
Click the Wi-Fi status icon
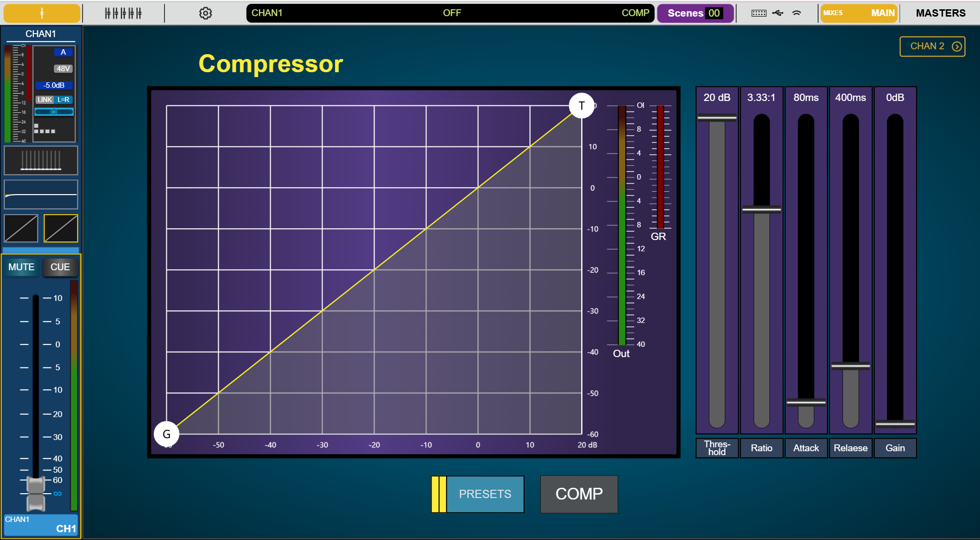797,13
